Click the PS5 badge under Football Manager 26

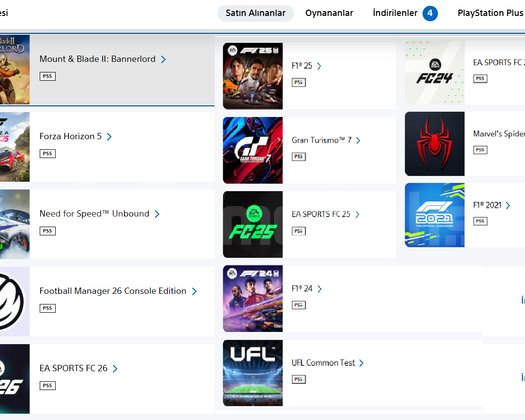48,308
